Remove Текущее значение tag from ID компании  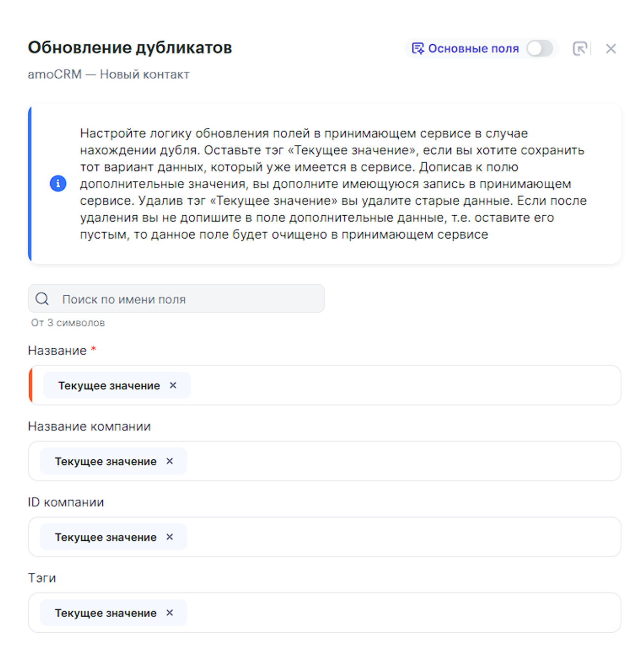[170, 537]
